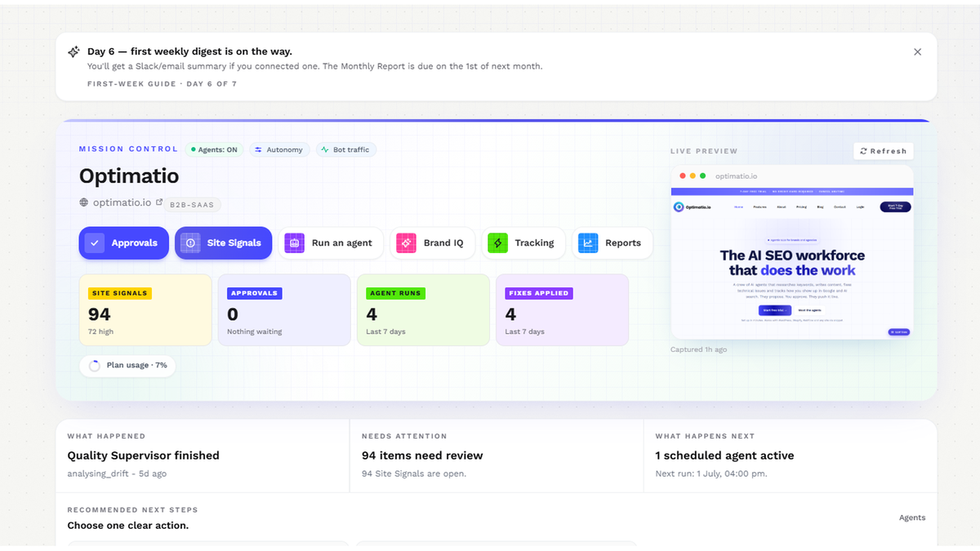
Task: Click the globe icon beside optimatio.io
Action: point(84,202)
